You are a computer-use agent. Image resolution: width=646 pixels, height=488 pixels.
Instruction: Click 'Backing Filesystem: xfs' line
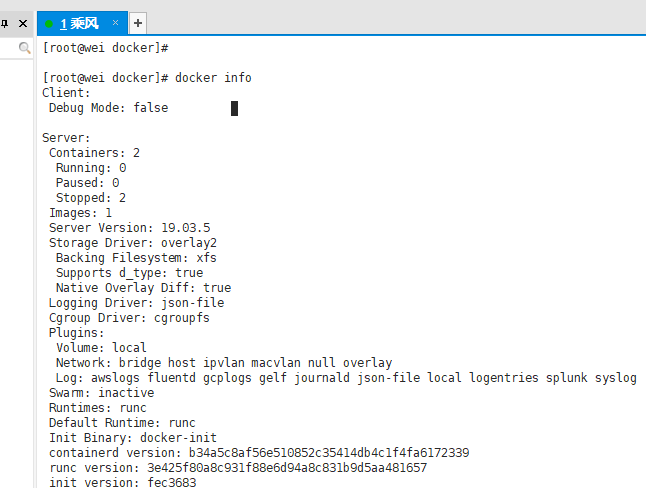[136, 258]
